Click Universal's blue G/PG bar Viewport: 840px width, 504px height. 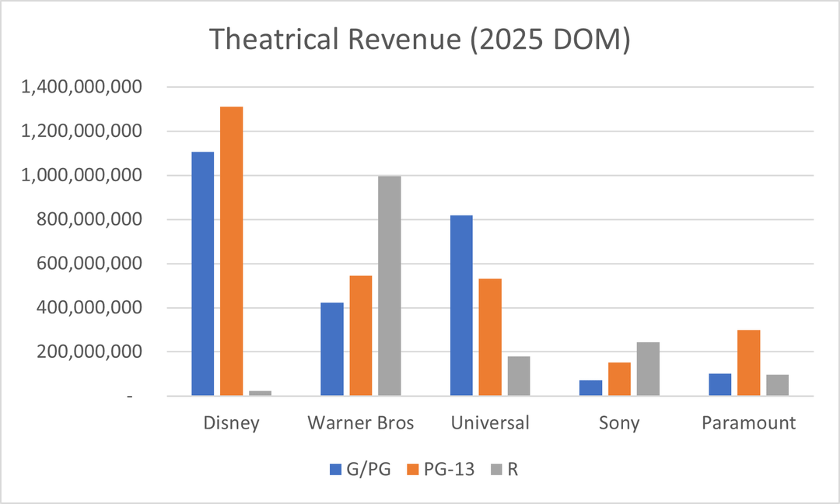click(461, 306)
